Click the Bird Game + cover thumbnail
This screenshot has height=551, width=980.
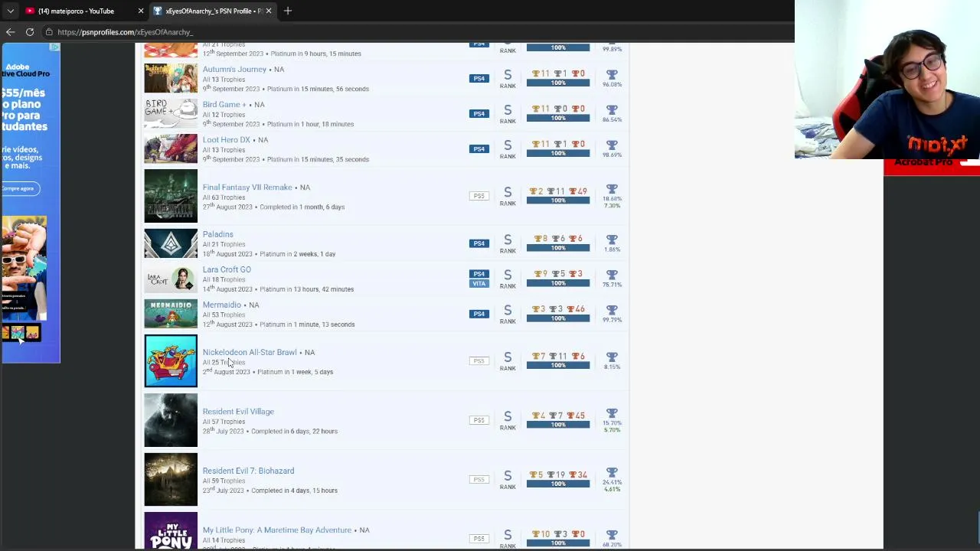click(x=171, y=113)
